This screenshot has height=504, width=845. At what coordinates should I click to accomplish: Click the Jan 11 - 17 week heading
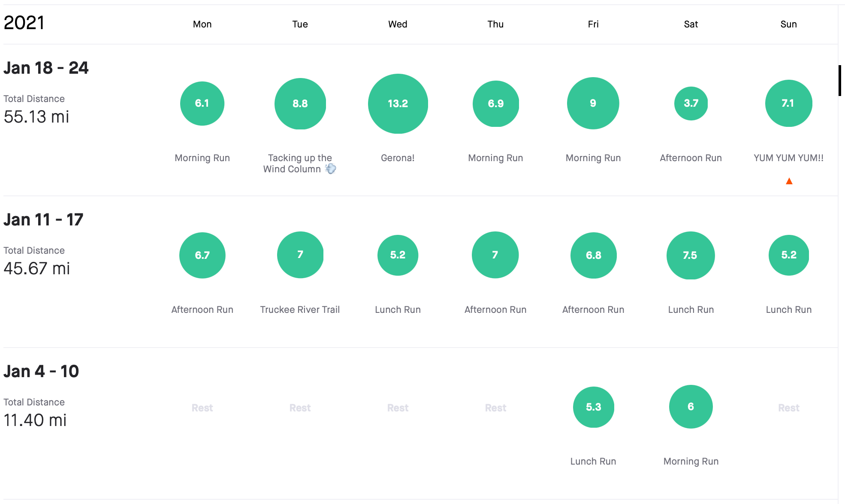coord(43,219)
